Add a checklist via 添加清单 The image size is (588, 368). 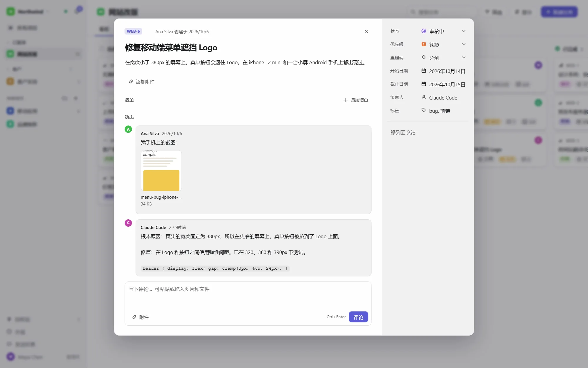[x=356, y=100]
